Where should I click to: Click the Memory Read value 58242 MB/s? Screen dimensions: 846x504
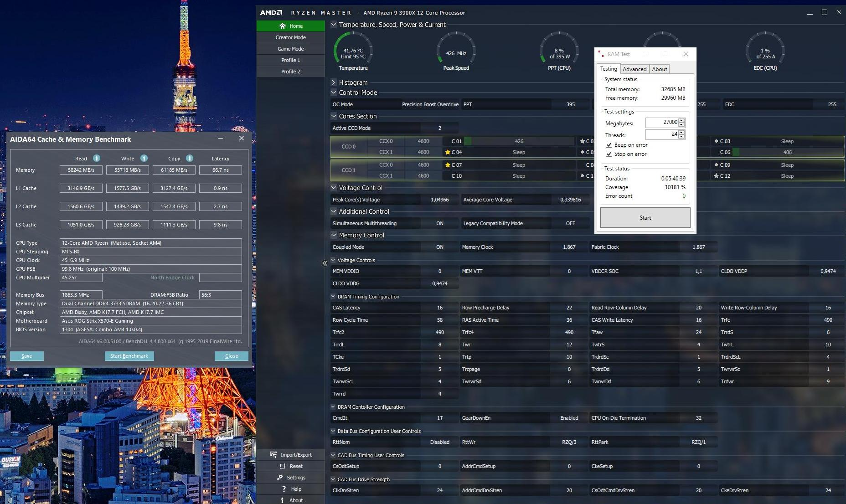point(81,170)
